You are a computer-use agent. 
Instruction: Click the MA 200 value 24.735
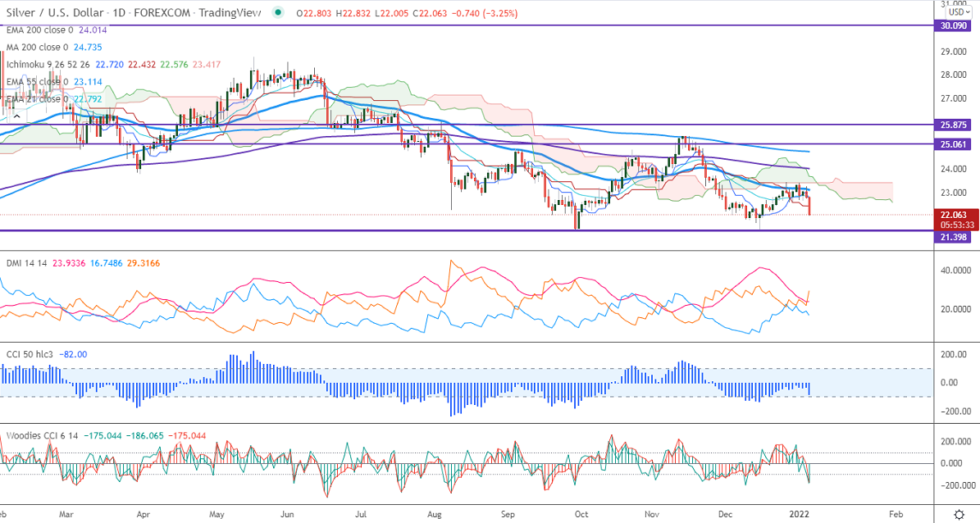click(88, 47)
